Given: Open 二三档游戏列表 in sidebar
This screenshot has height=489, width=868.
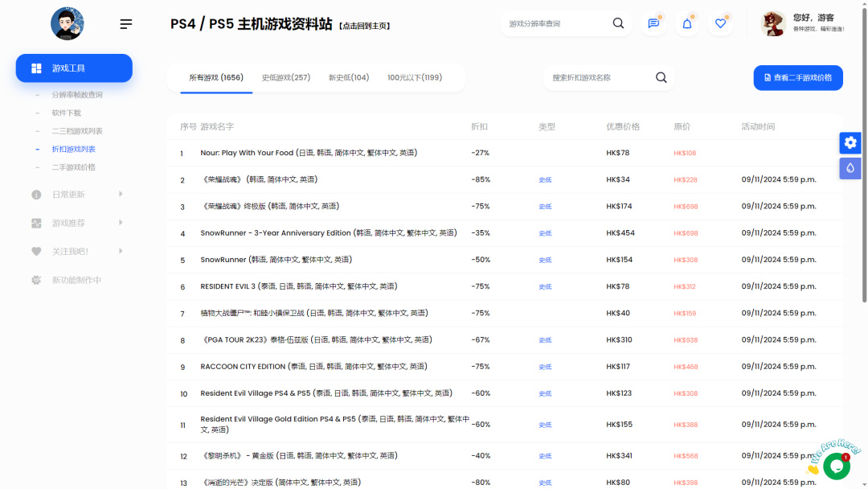Looking at the screenshot, I should coord(77,131).
